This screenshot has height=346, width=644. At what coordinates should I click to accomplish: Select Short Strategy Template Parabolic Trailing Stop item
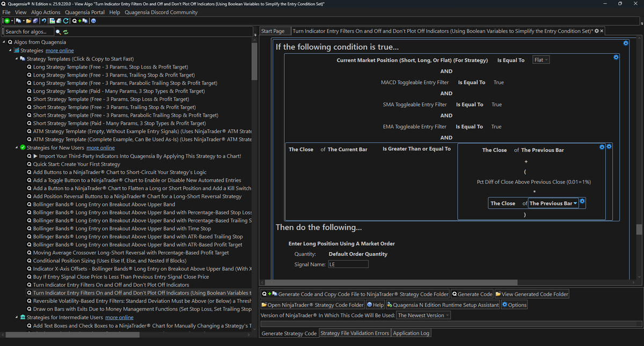(x=122, y=115)
